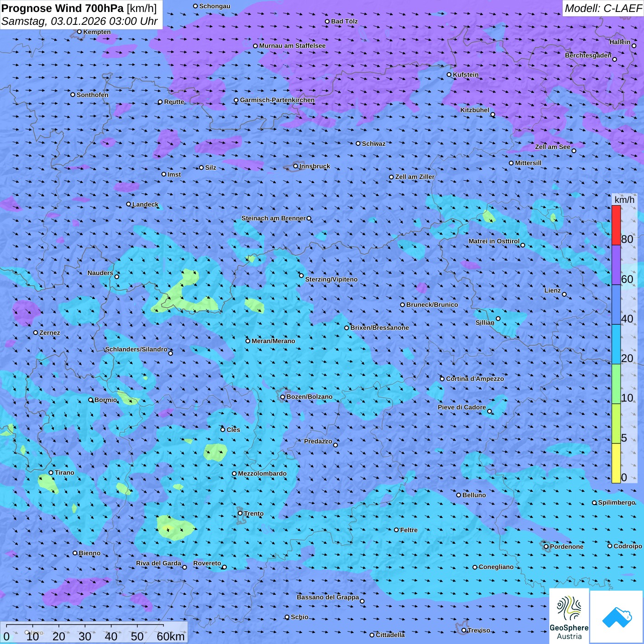Click the Trento city marker

tap(240, 513)
